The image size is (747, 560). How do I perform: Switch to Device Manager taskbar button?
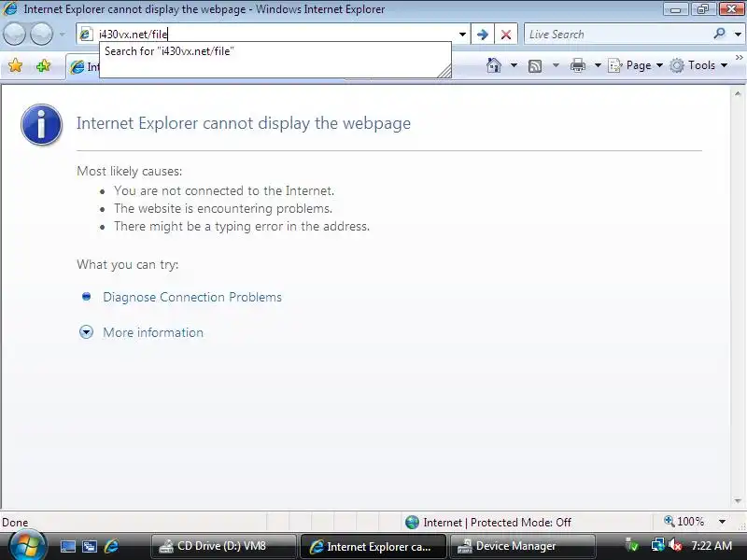[522, 546]
